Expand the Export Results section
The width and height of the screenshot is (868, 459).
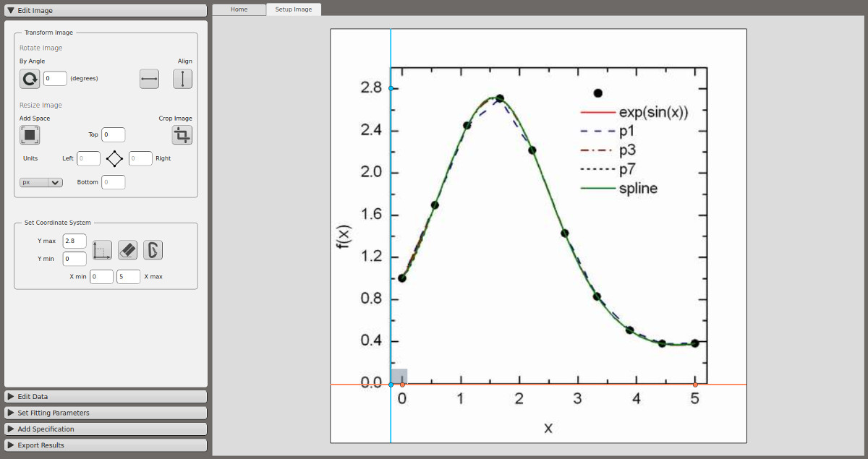tap(106, 445)
